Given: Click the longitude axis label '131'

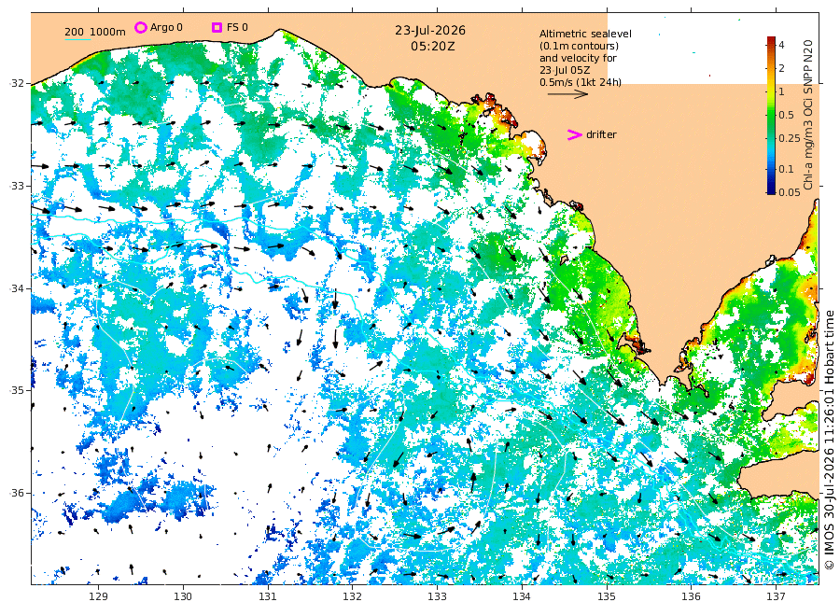Looking at the screenshot, I should (267, 596).
